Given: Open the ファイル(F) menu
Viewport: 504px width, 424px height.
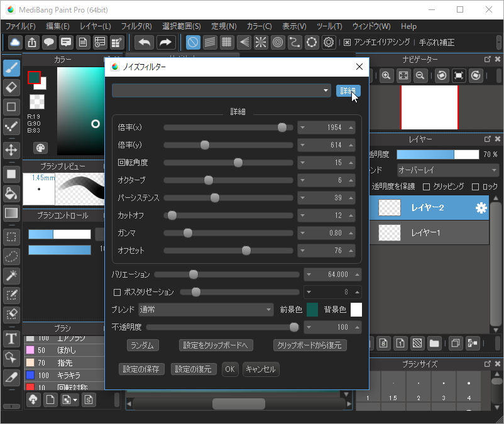Looking at the screenshot, I should tap(21, 26).
